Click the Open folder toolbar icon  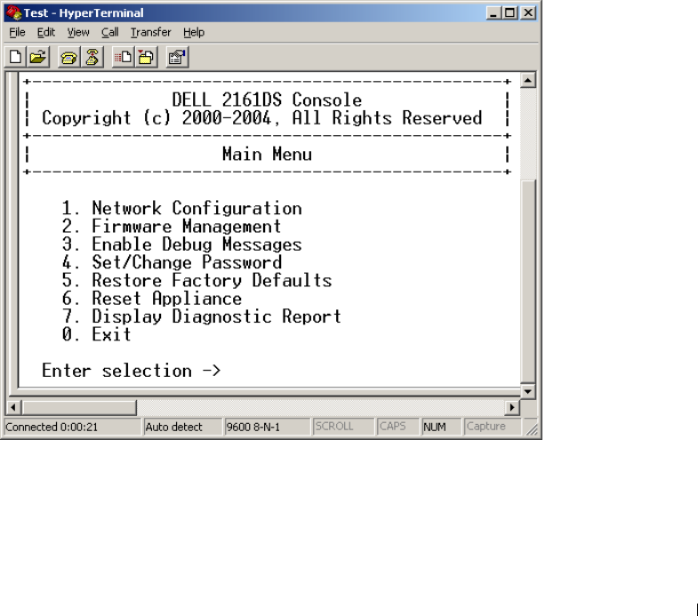pos(38,58)
